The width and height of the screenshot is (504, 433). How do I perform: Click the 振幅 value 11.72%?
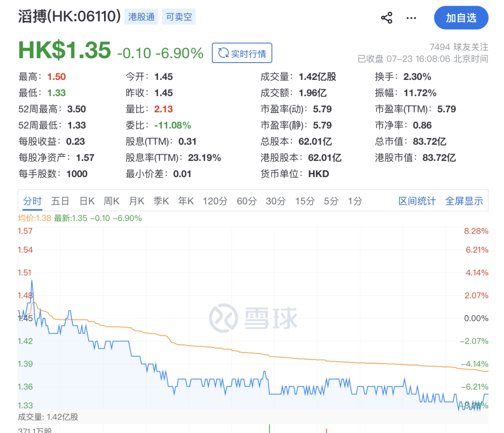pos(420,93)
